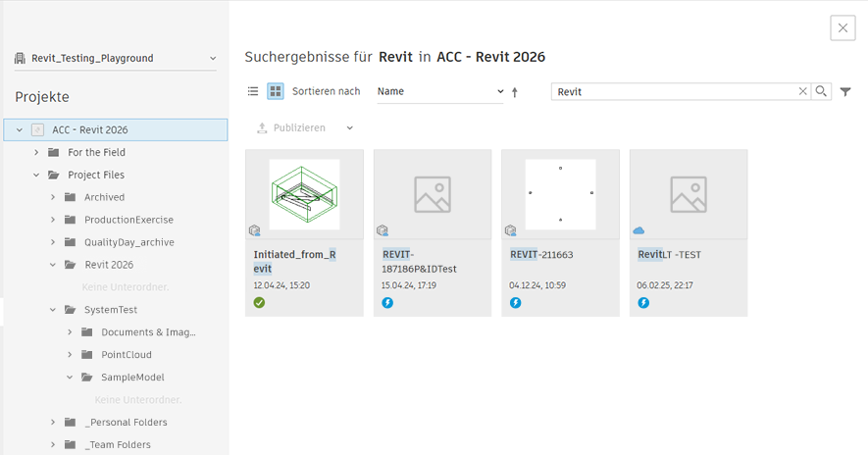
Task: Click green check status on Initiated_from_Revit
Action: 260,303
